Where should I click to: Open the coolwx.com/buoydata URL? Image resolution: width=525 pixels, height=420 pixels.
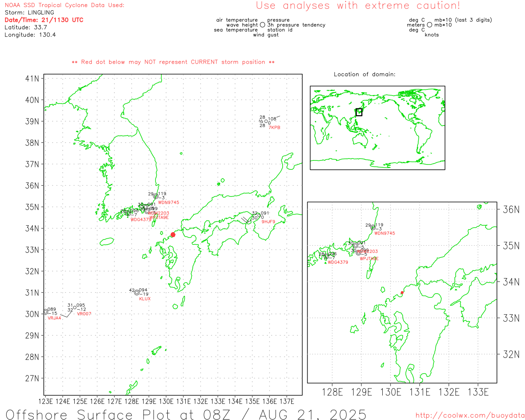tap(470, 415)
